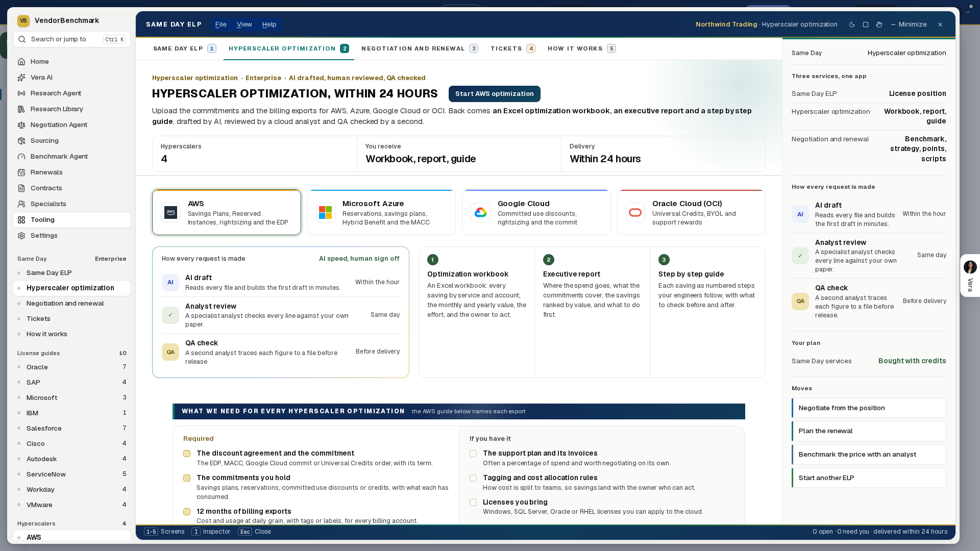
Task: Open Specialists in the sidebar
Action: 72,204
